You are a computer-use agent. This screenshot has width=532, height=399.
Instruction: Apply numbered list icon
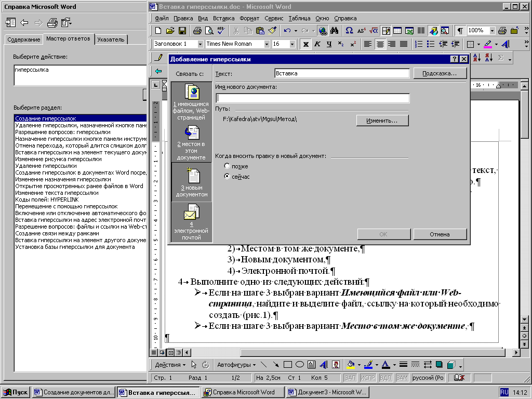(x=419, y=44)
